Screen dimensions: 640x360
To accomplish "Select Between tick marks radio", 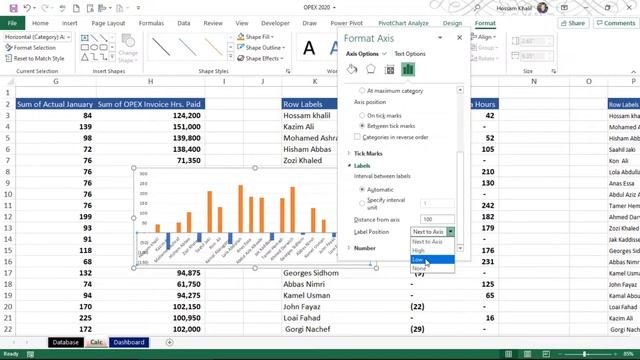I will tap(362, 126).
